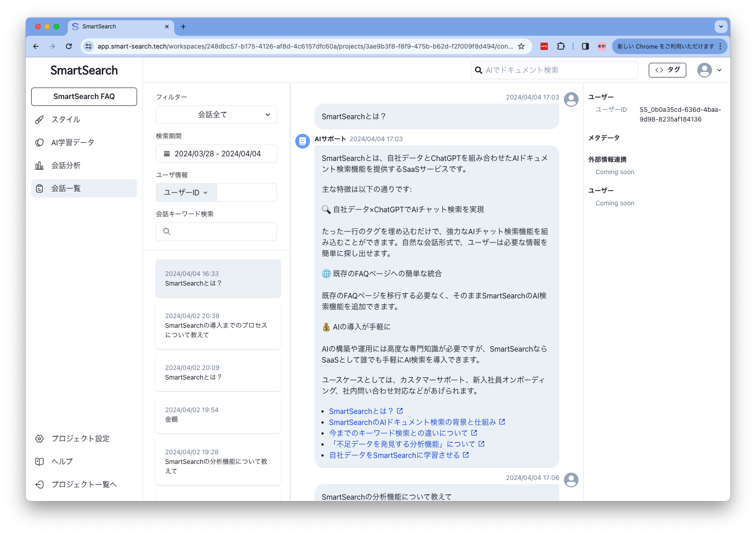The width and height of the screenshot is (756, 535).
Task: Close the SmartSearch tab
Action: [167, 27]
